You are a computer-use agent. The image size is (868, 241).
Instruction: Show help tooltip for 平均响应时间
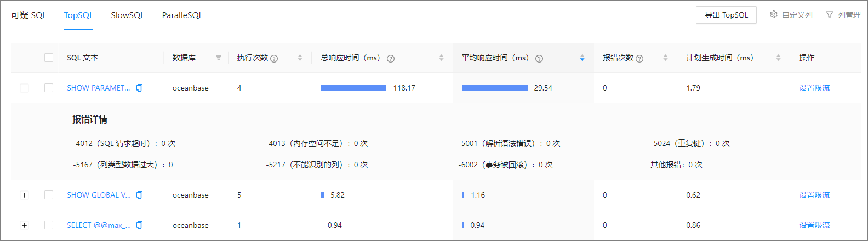539,59
